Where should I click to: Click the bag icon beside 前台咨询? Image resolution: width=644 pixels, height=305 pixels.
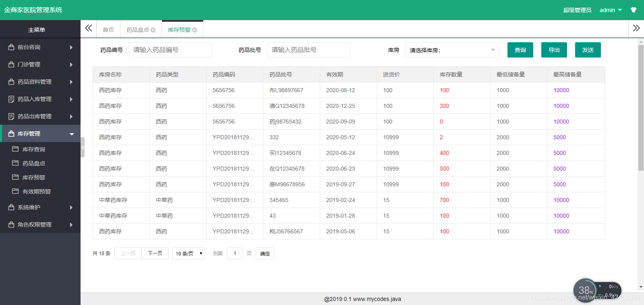(x=11, y=47)
